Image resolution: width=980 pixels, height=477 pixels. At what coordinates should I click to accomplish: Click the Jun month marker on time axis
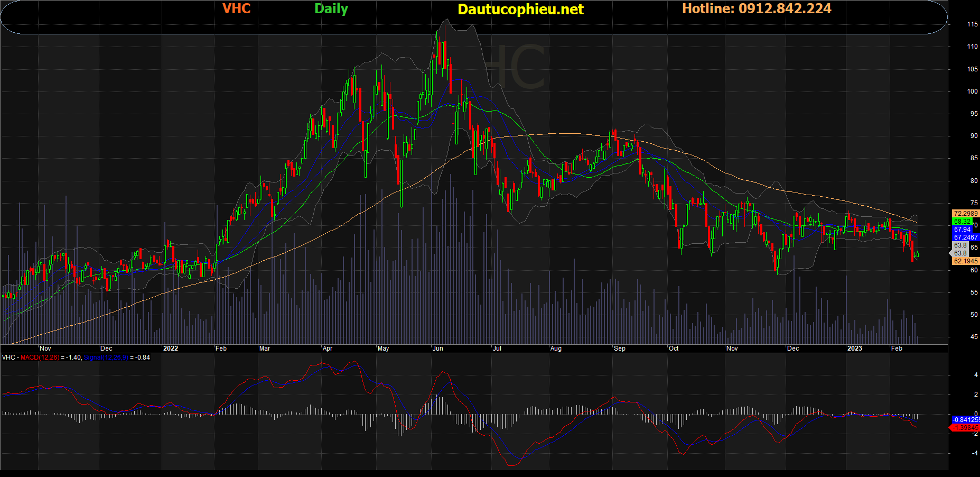pyautogui.click(x=437, y=348)
